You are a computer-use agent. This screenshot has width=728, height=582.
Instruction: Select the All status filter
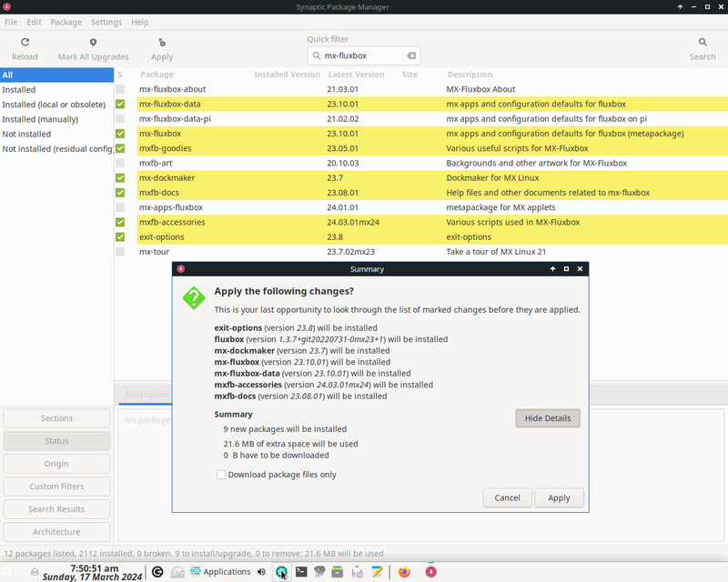point(56,75)
